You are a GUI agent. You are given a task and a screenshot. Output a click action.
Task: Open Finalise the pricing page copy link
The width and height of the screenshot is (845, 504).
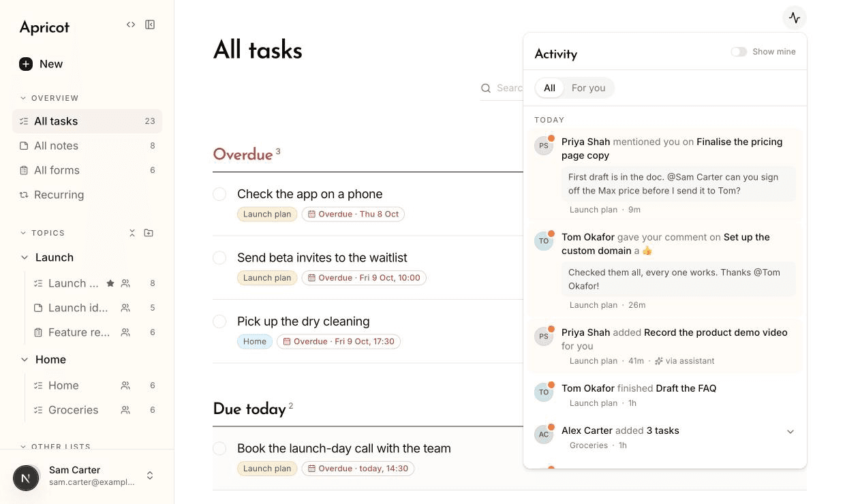[x=672, y=148]
